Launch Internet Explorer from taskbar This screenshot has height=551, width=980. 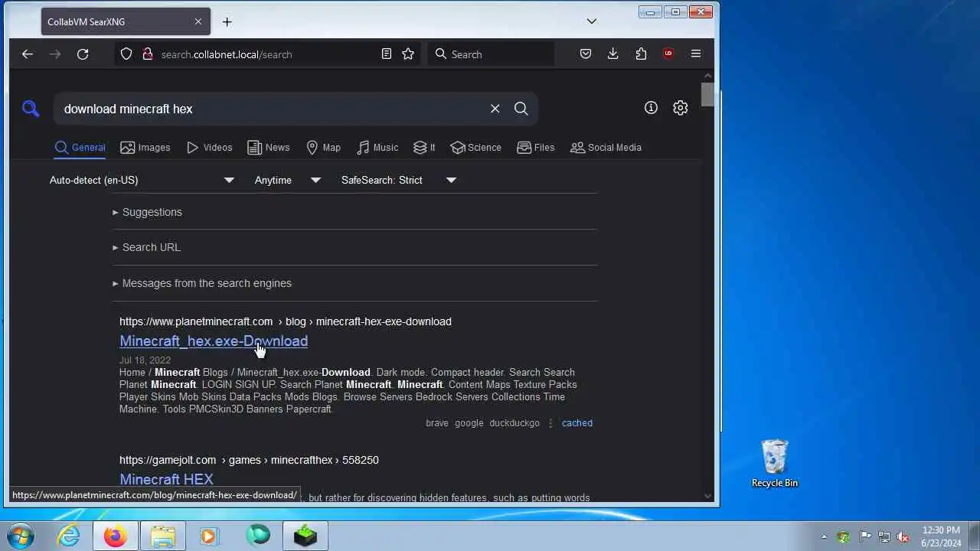click(x=69, y=536)
